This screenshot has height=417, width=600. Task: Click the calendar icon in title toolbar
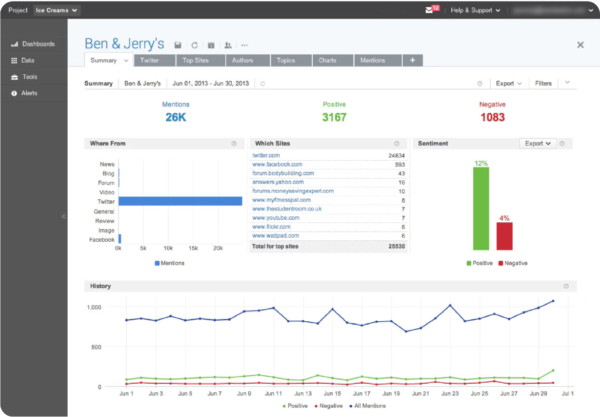coord(211,45)
